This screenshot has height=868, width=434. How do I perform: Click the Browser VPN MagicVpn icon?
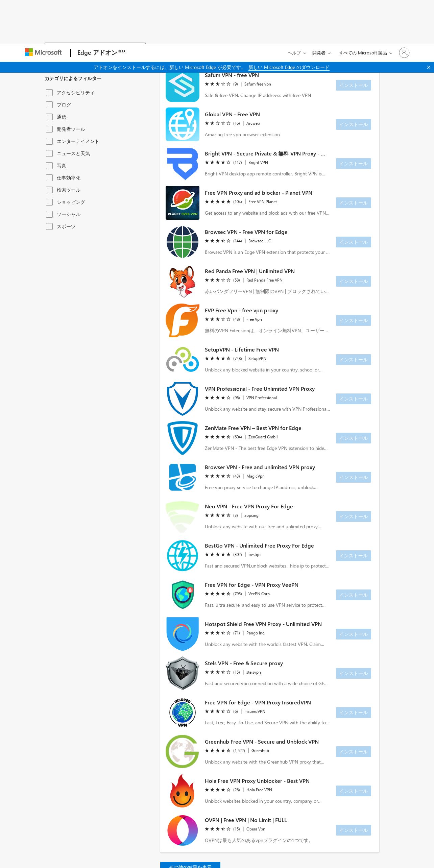coord(183,477)
